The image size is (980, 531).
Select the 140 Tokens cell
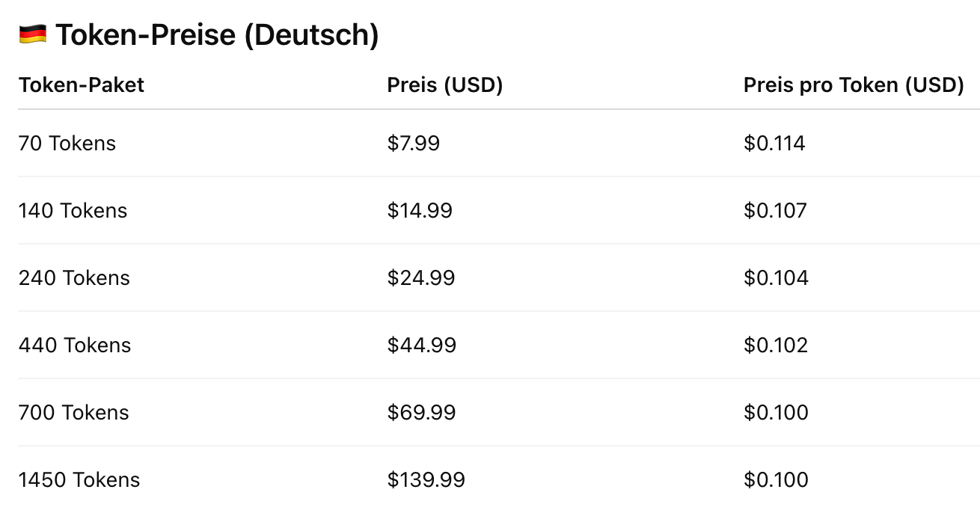coord(73,210)
